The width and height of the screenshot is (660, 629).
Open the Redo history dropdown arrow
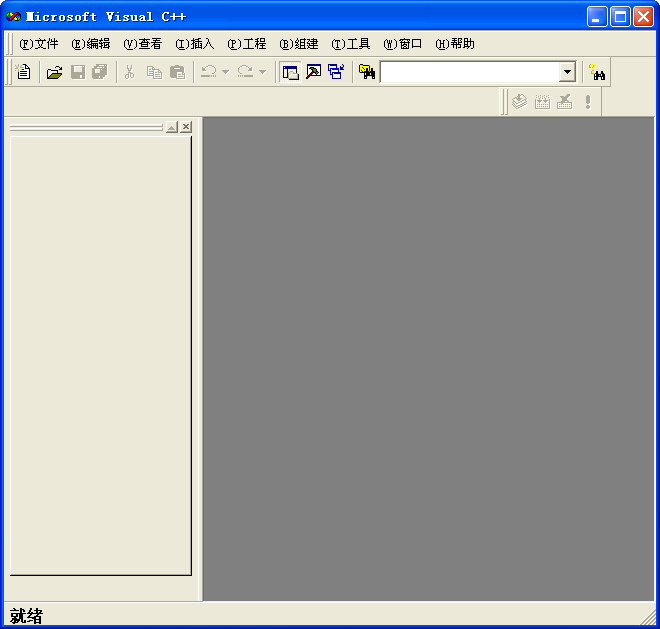[262, 72]
